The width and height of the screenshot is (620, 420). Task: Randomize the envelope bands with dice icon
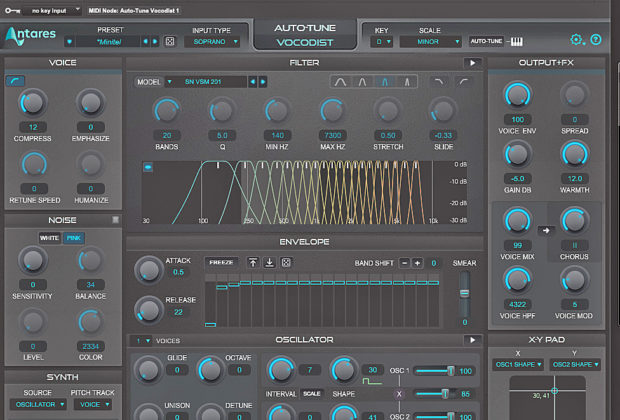click(286, 262)
